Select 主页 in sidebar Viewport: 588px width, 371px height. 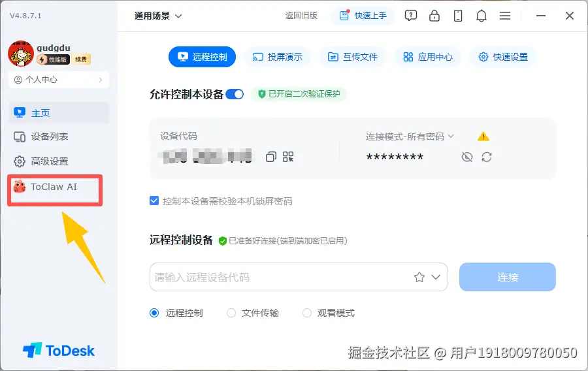pos(59,113)
